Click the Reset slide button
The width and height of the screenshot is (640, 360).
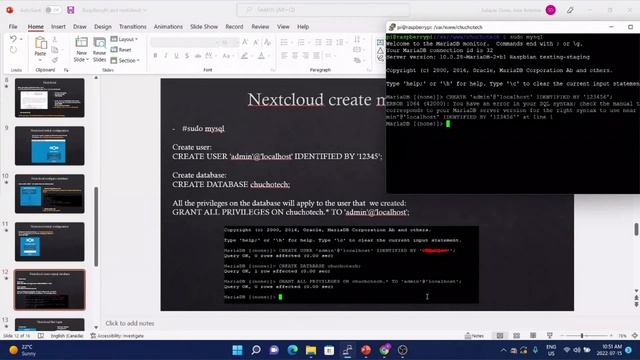pos(121,50)
